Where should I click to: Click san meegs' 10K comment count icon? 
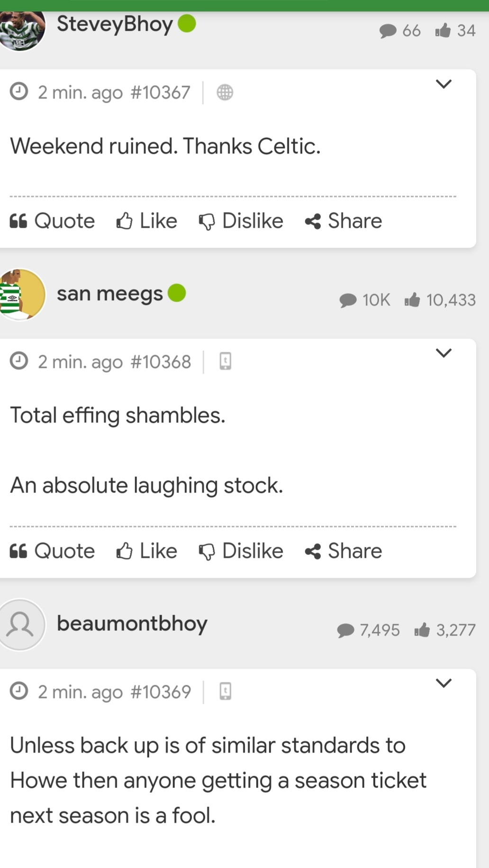pyautogui.click(x=348, y=300)
